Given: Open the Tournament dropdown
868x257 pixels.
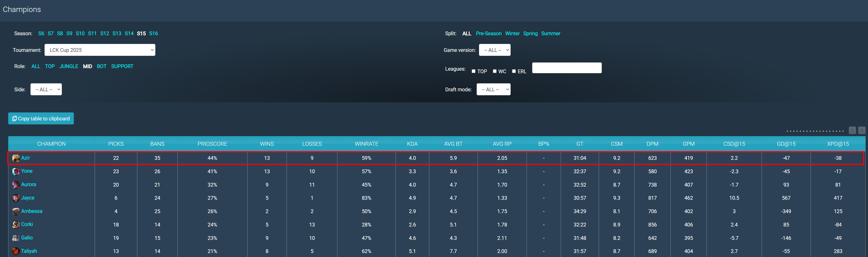Looking at the screenshot, I should click(100, 50).
